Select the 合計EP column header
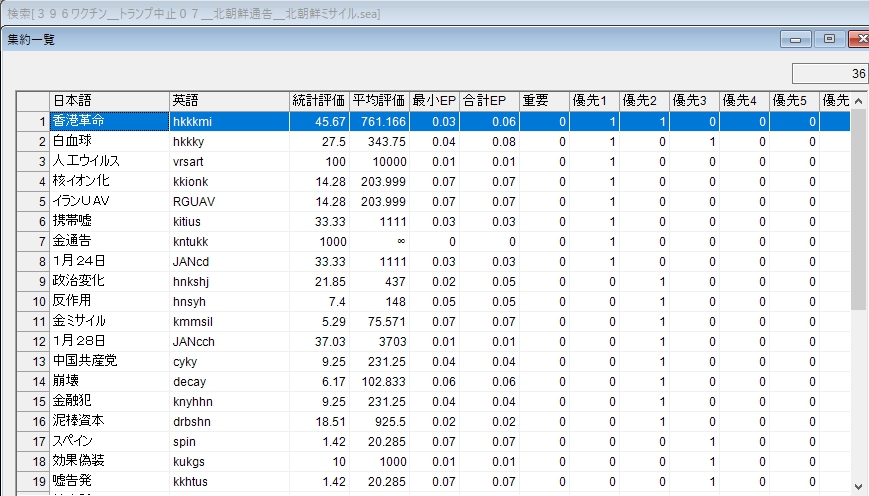The height and width of the screenshot is (496, 869). coord(489,101)
